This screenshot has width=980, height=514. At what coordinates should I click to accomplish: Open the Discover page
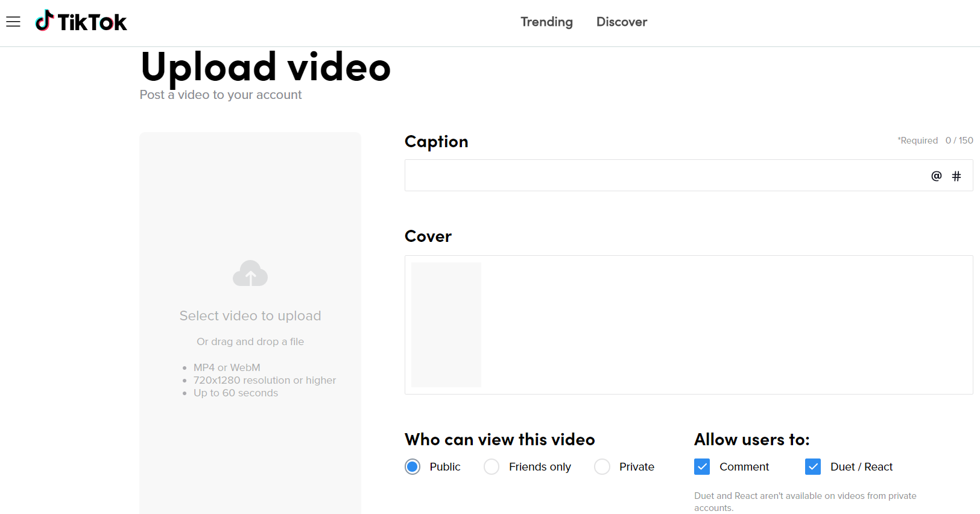[622, 22]
